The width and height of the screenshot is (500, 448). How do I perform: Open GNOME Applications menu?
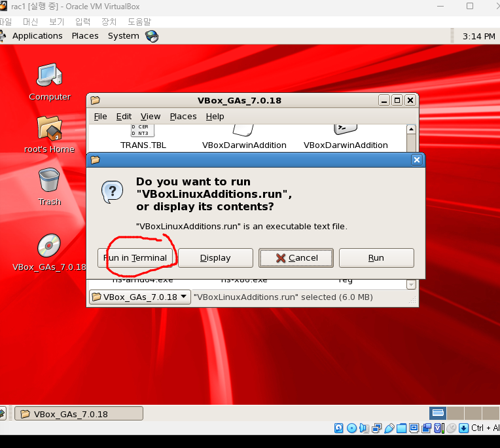tap(37, 36)
